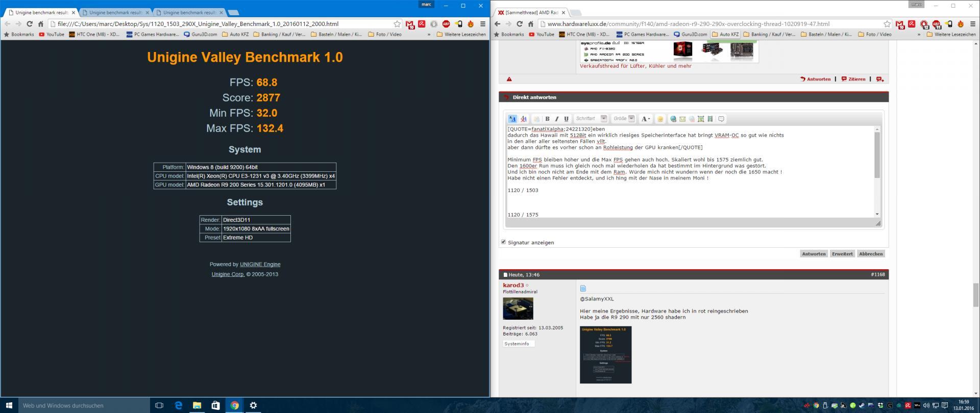This screenshot has width=980, height=413.
Task: Open Chrome menu in the Unigine window
Action: coord(482,24)
